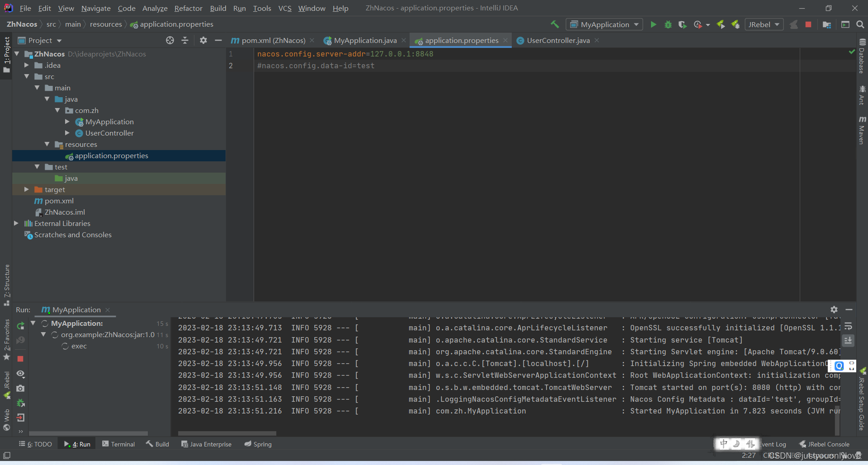Toggle the 1: Project side tab
Viewport: 868px width, 465px height.
coord(6,55)
